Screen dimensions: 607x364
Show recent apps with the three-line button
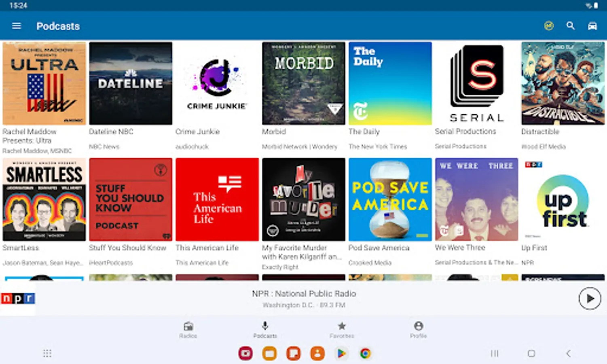495,353
